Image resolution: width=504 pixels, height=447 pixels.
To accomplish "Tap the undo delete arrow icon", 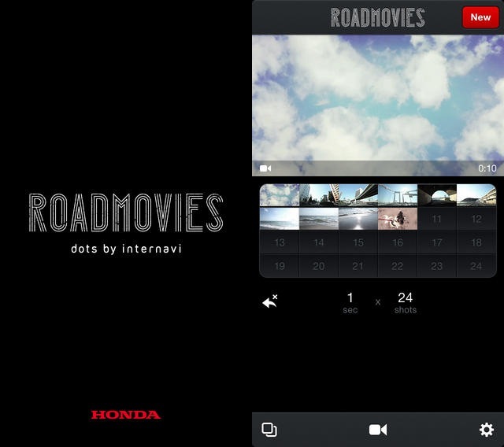I will (270, 301).
